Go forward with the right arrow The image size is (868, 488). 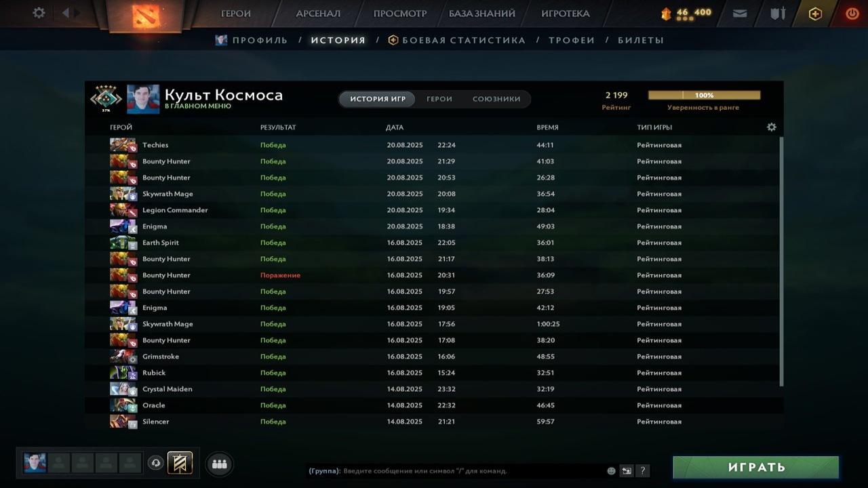coord(77,13)
